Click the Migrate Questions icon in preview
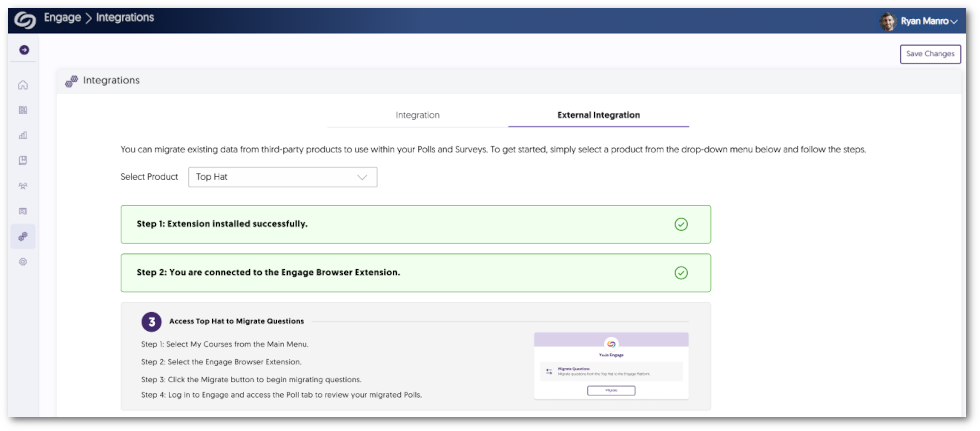 coord(549,372)
